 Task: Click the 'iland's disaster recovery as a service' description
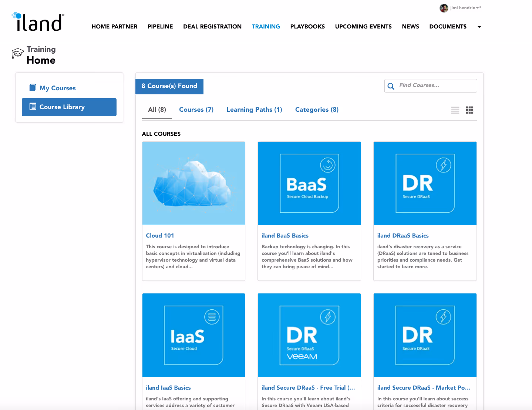423,257
